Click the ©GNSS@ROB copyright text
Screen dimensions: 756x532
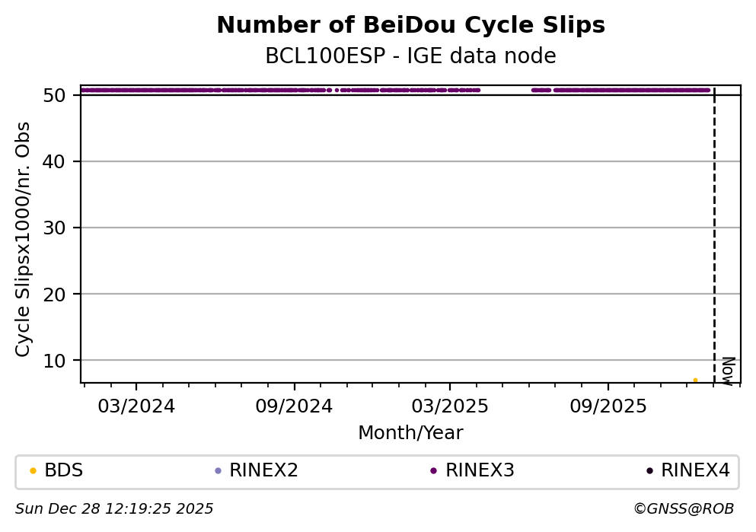point(683,508)
